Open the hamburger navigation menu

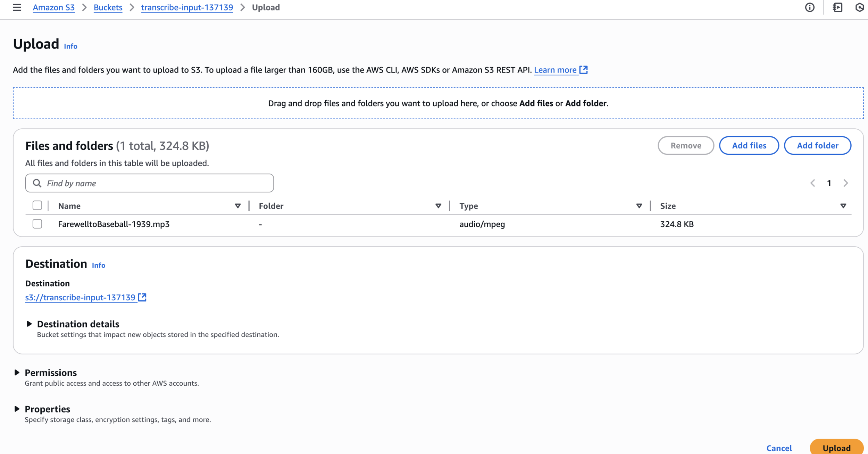(x=17, y=7)
